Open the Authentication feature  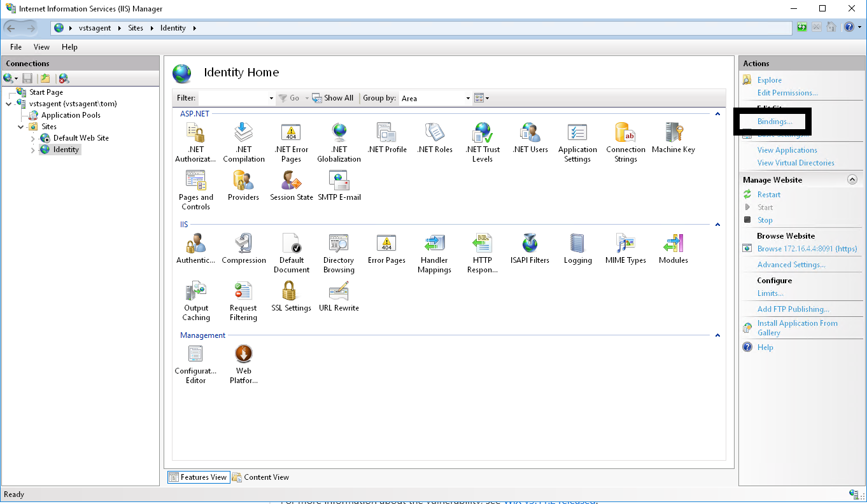[x=195, y=248]
